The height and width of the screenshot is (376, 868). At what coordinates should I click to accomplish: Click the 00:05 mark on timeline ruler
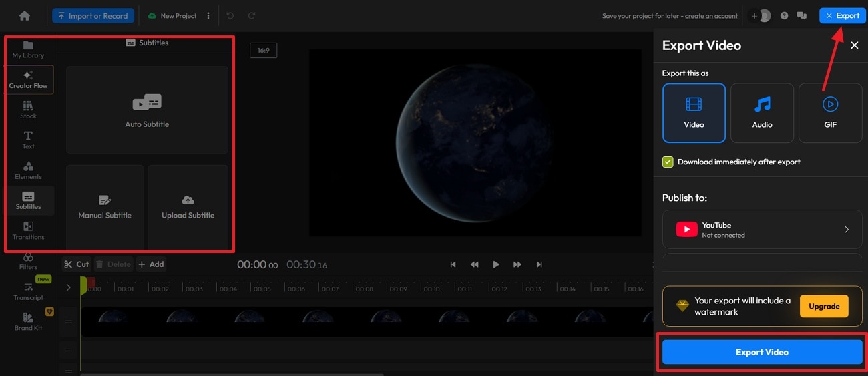pos(262,289)
